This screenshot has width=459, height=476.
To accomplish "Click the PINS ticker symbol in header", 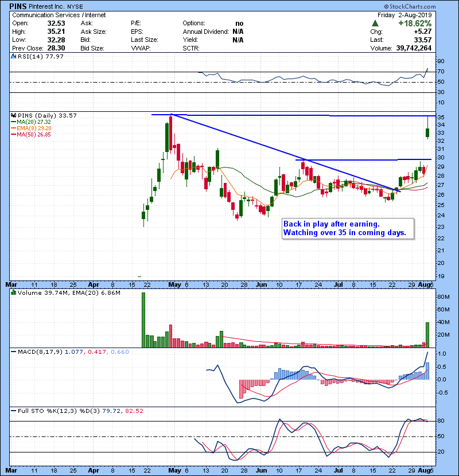I will coord(18,6).
